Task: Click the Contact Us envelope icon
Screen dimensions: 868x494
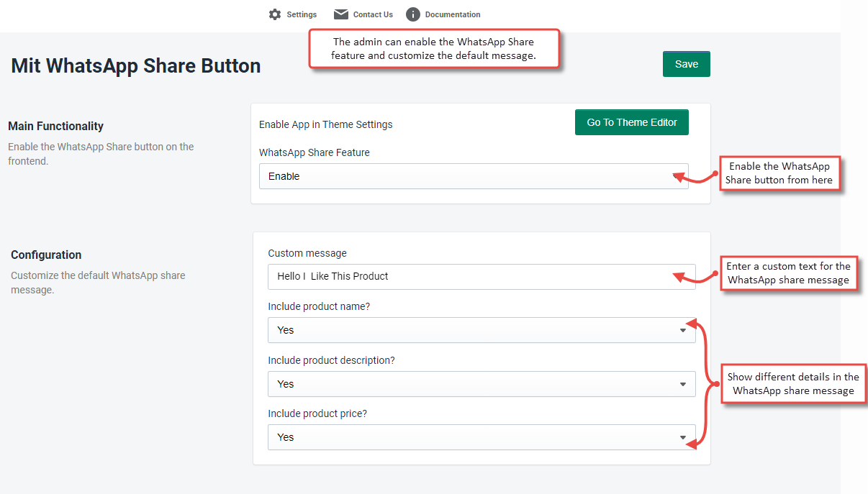Action: 340,14
